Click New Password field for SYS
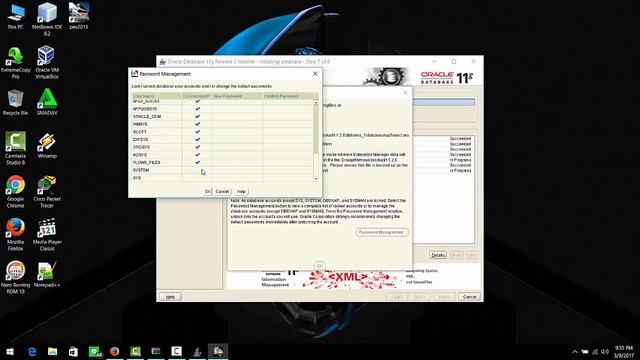Viewport: 640px width, 360px height. [x=237, y=178]
